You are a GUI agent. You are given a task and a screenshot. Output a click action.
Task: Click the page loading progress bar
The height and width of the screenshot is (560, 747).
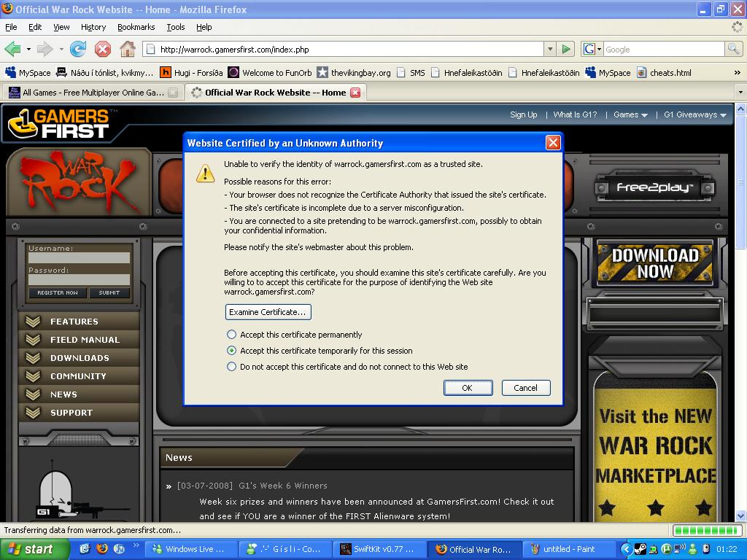pyautogui.click(x=707, y=530)
